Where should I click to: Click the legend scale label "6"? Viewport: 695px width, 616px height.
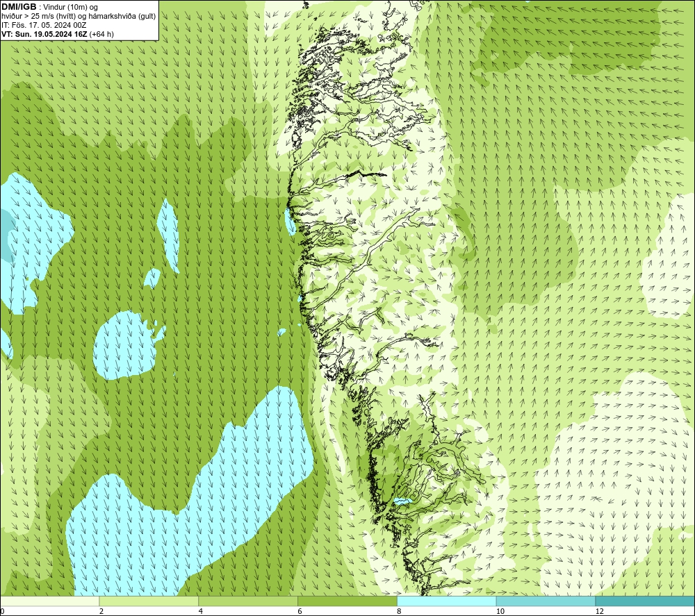point(300,612)
